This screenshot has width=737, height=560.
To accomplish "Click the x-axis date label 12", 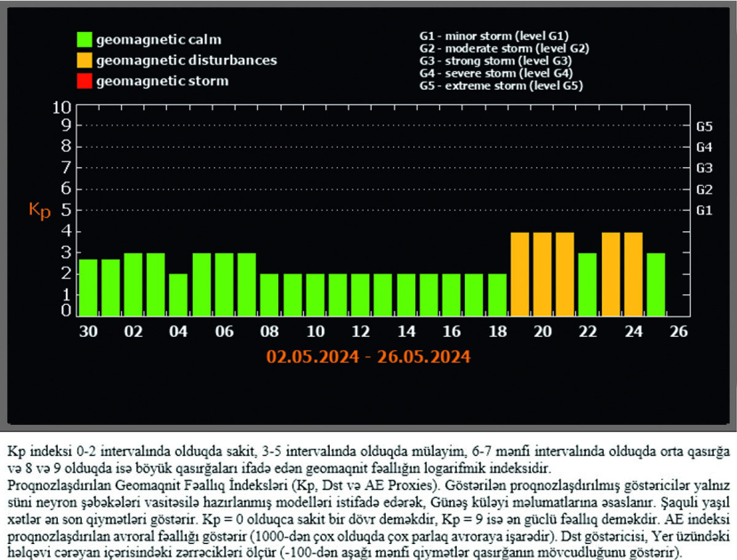I will 361,332.
